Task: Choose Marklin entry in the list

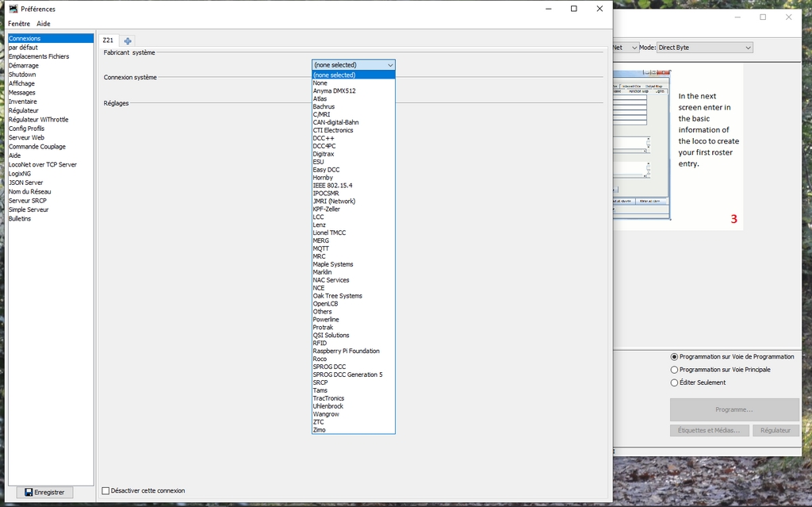Action: pyautogui.click(x=353, y=272)
